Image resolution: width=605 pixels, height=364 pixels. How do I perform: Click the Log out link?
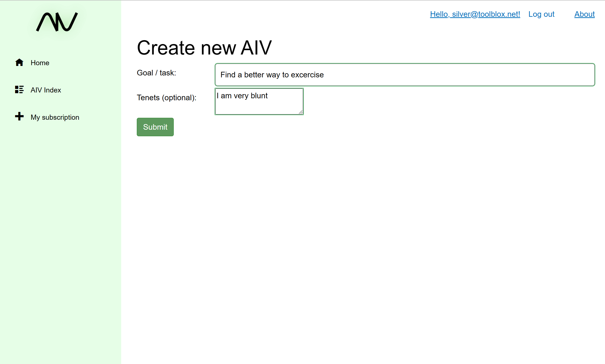click(x=541, y=14)
